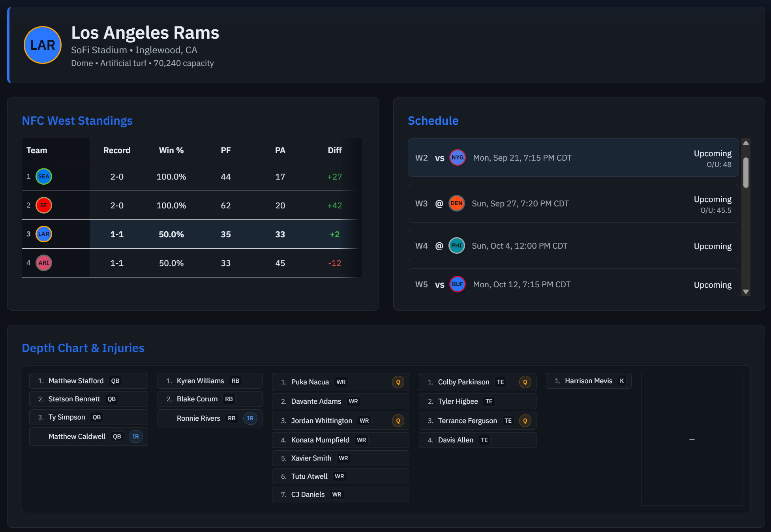Screen dimensions: 771x532
Task: Click Matthew Caldwell's IR badge
Action: point(136,436)
